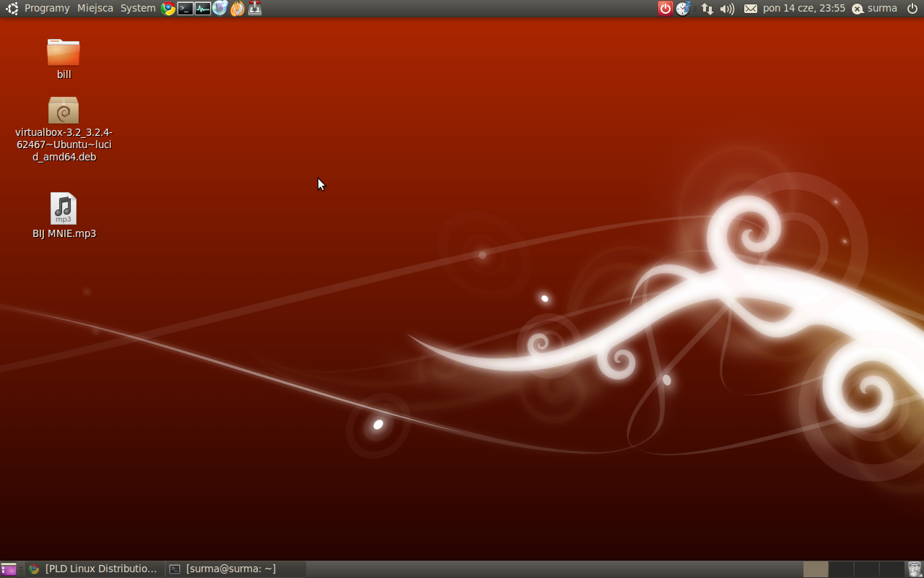Switch to surma@surma terminal window

pyautogui.click(x=235, y=569)
